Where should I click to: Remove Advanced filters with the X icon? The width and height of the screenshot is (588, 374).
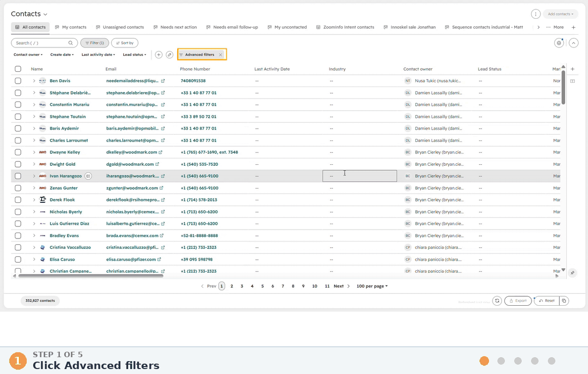click(x=221, y=55)
